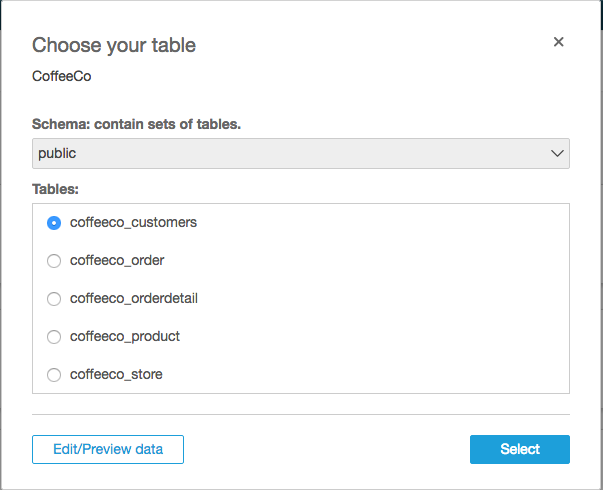
Task: Open Edit/Preview data
Action: coord(108,449)
